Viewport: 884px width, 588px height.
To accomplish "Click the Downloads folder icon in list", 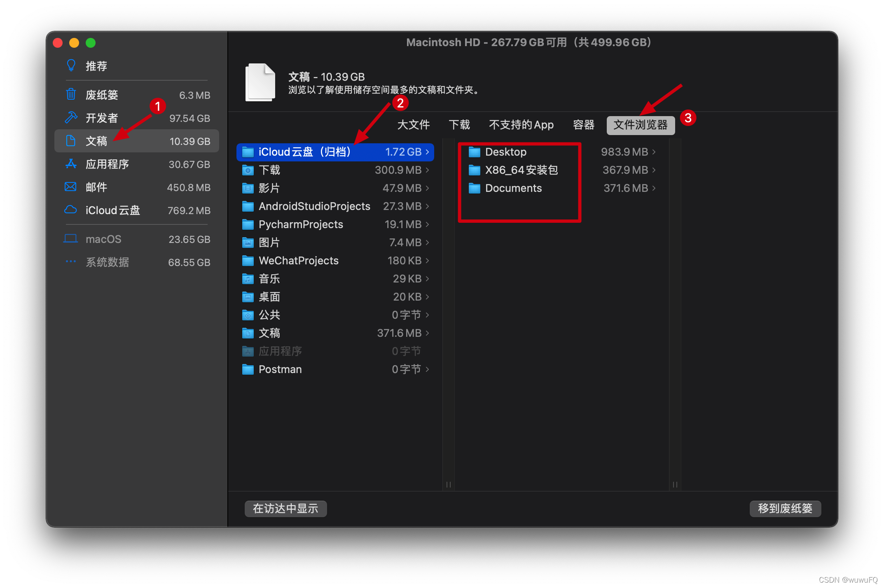I will pos(248,170).
